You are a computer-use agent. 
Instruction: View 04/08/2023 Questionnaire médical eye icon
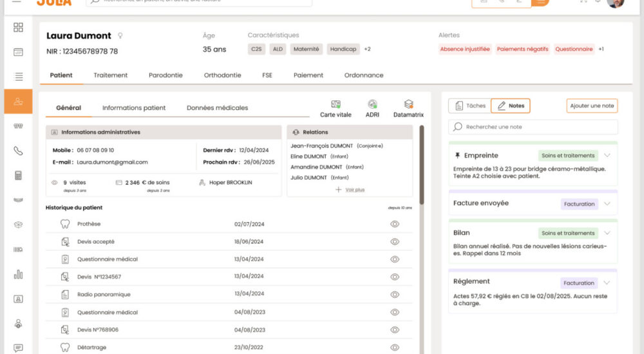pos(395,313)
